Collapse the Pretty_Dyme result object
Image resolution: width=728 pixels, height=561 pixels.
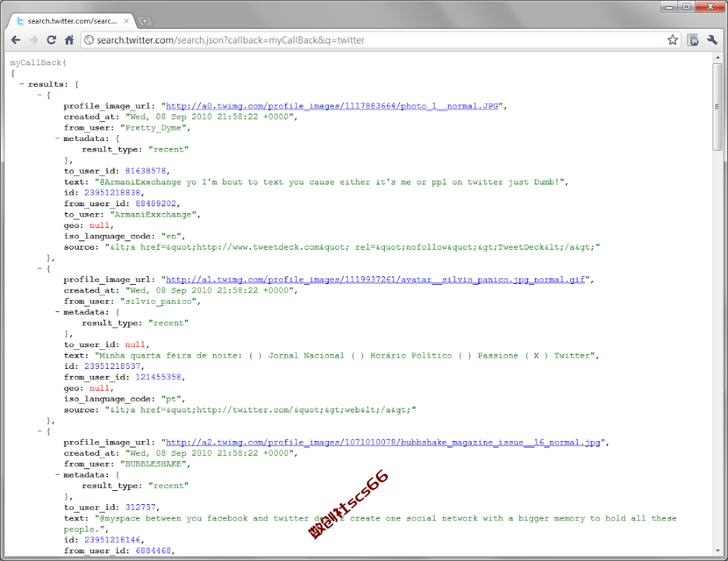[x=40, y=95]
